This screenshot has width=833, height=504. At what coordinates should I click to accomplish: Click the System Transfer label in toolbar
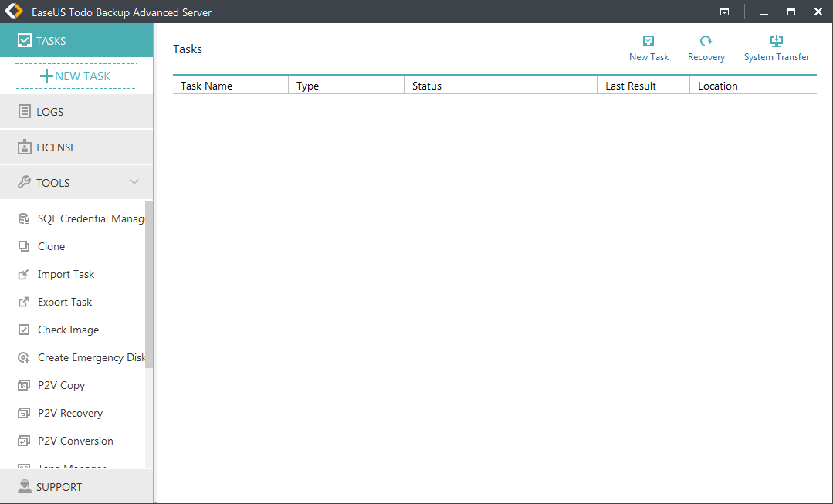[776, 57]
